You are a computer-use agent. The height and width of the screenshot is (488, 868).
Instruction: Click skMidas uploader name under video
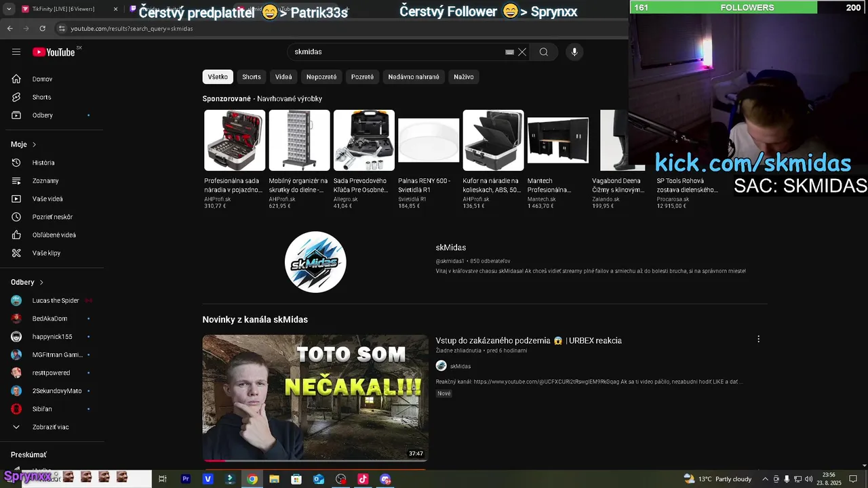(x=460, y=366)
